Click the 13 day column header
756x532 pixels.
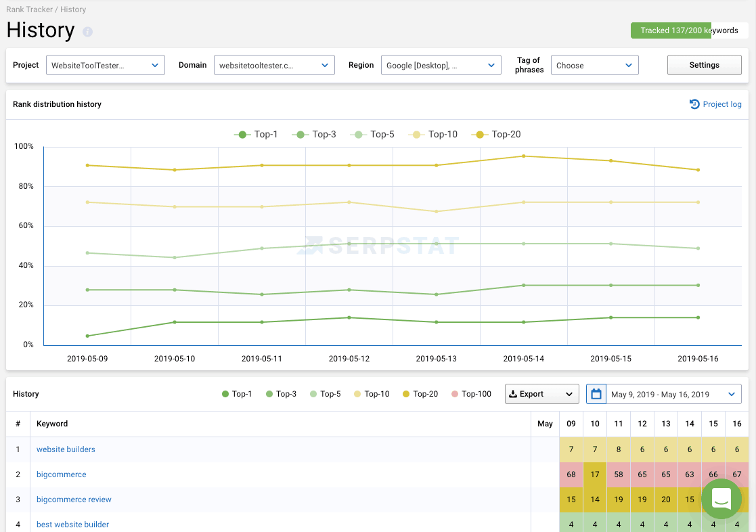pyautogui.click(x=666, y=424)
